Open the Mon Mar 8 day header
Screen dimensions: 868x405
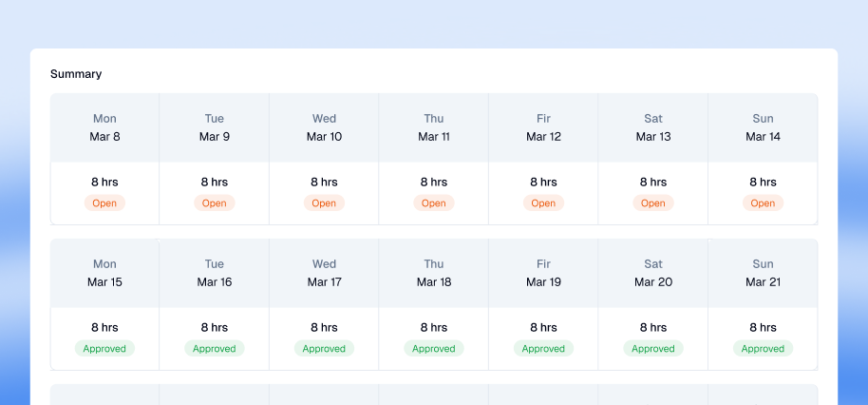tap(104, 127)
